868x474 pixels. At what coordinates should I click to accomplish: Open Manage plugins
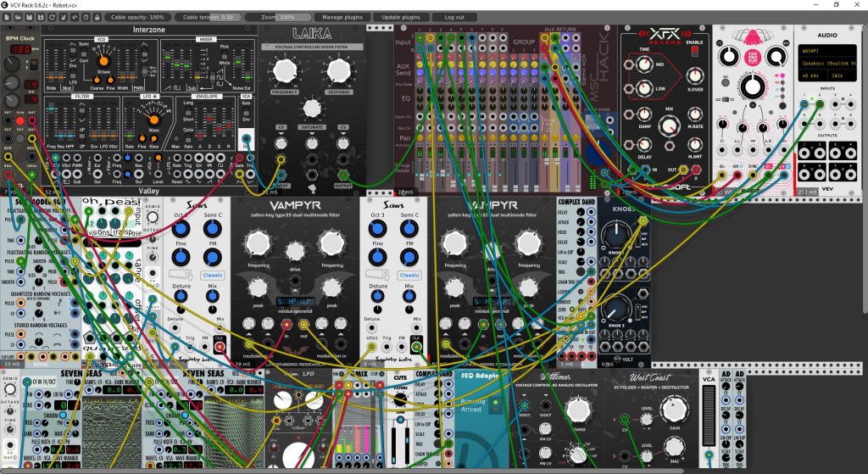[342, 17]
